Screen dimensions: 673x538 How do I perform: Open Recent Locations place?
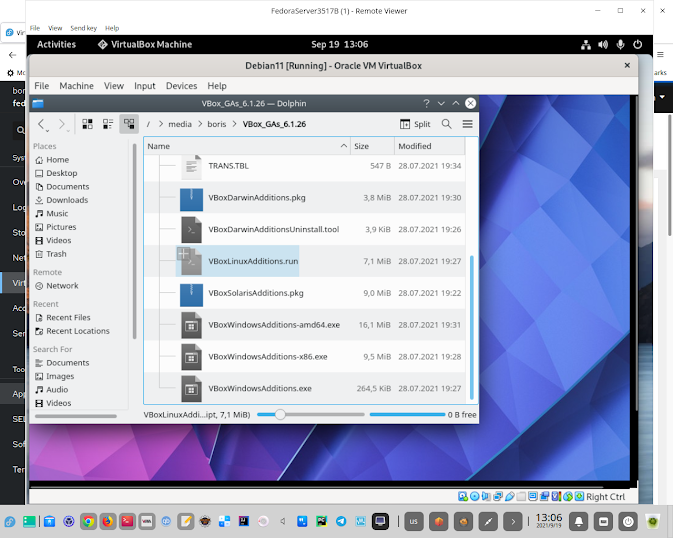(x=73, y=331)
